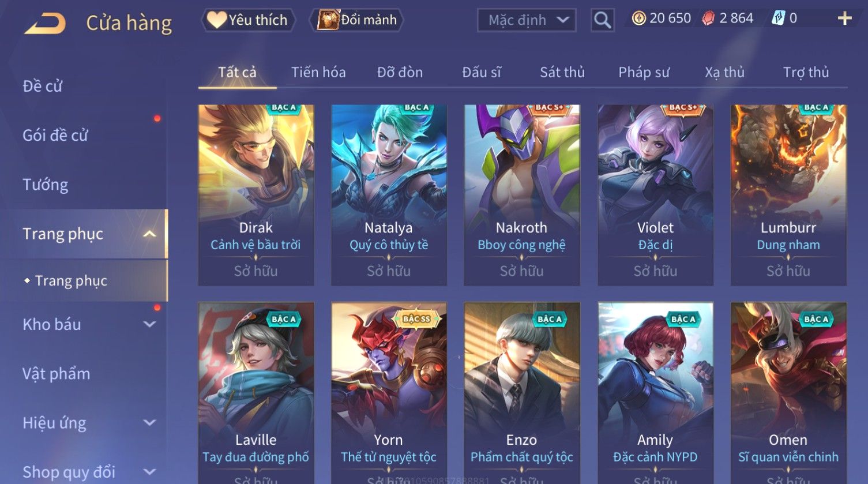Go to Tướng in the sidebar
The width and height of the screenshot is (868, 484).
click(x=45, y=185)
